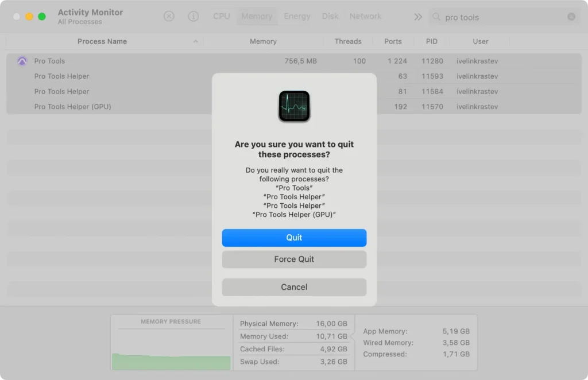Select the Pro Tools Helper (GPU) row
Screen dimensions: 588x380
[294, 107]
